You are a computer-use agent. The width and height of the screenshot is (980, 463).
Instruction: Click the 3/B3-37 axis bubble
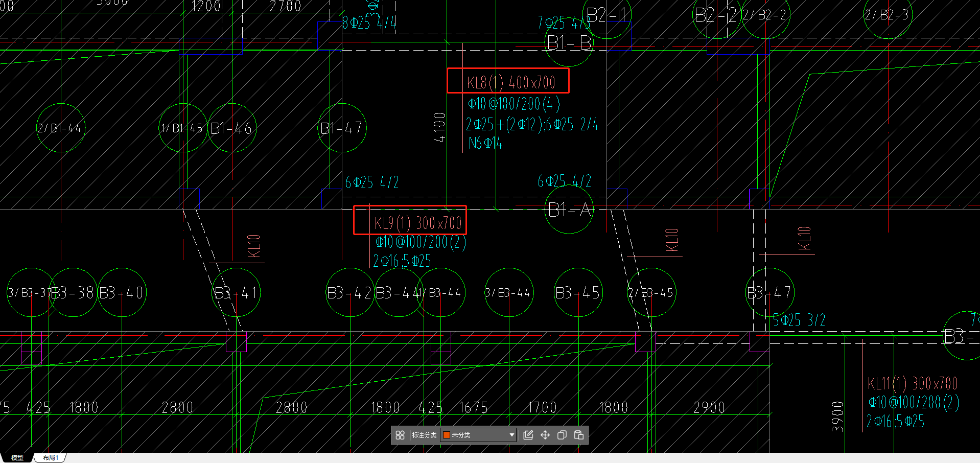[31, 292]
